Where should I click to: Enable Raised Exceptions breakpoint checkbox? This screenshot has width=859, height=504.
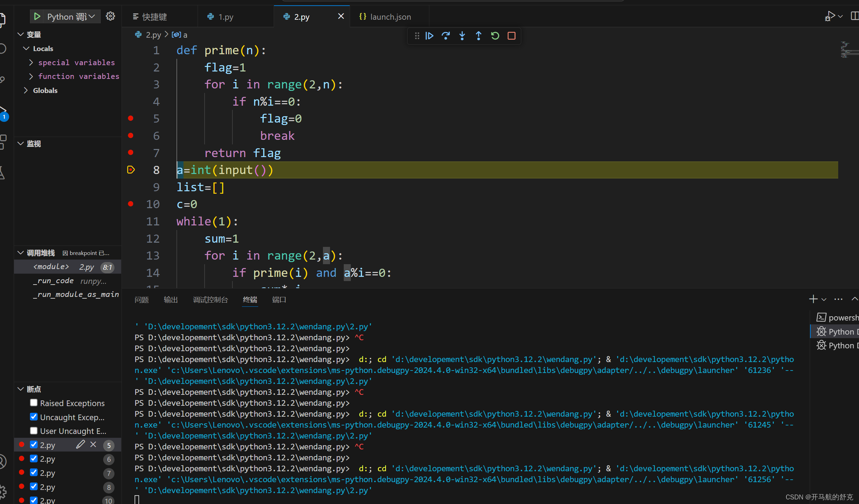point(34,403)
